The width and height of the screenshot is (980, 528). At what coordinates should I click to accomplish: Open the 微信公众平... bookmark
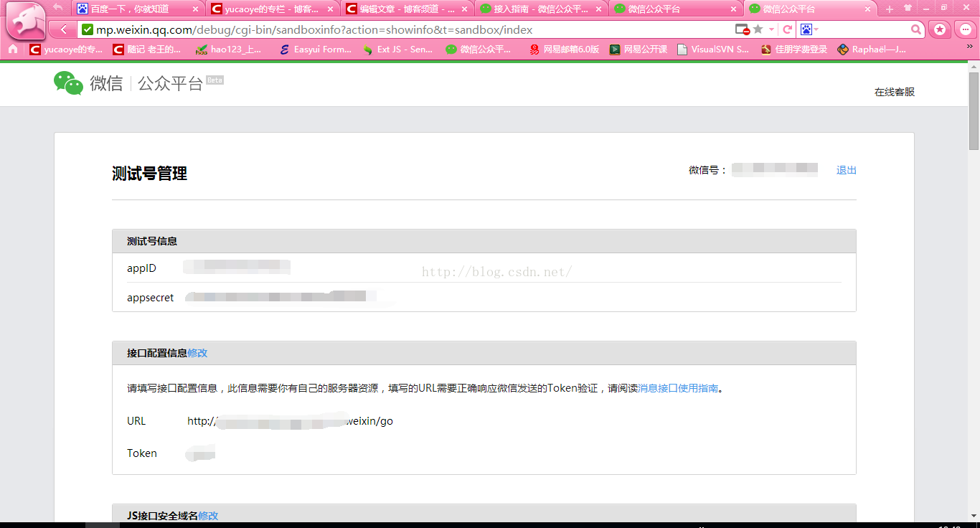coord(479,49)
